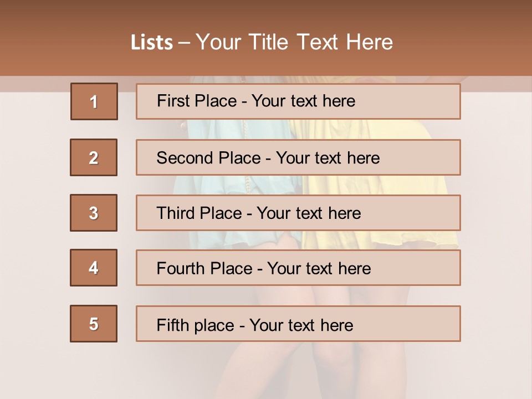Click the bold word "Lists" in the title
The height and width of the screenshot is (399, 532).
pos(151,43)
